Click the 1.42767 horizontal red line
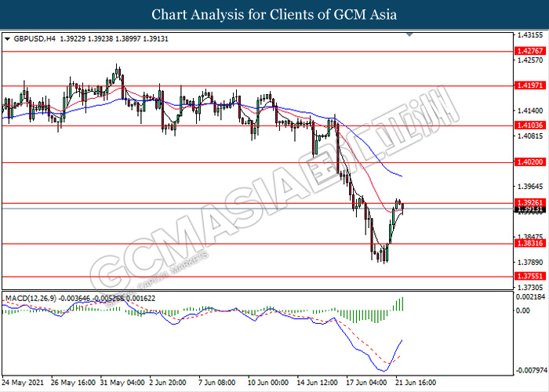Image resolution: width=549 pixels, height=392 pixels. pos(258,52)
